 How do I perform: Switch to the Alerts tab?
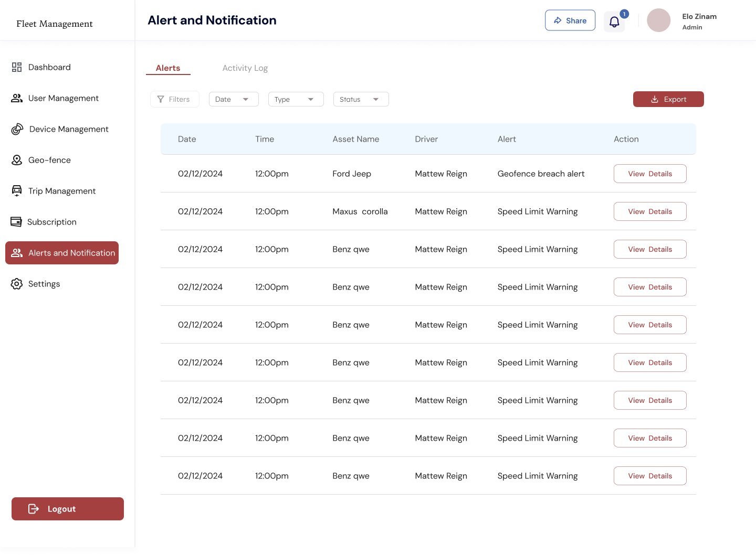(168, 68)
